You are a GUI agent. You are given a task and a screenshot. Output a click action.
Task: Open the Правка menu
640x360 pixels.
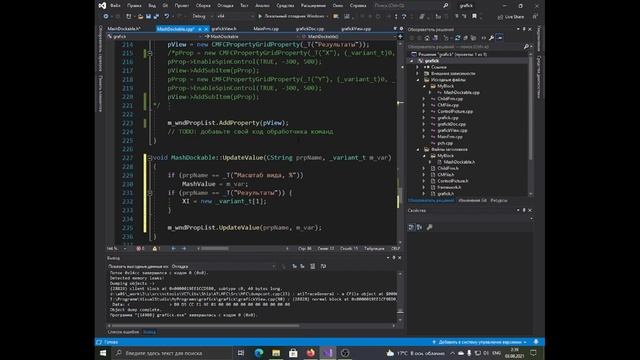coord(134,6)
